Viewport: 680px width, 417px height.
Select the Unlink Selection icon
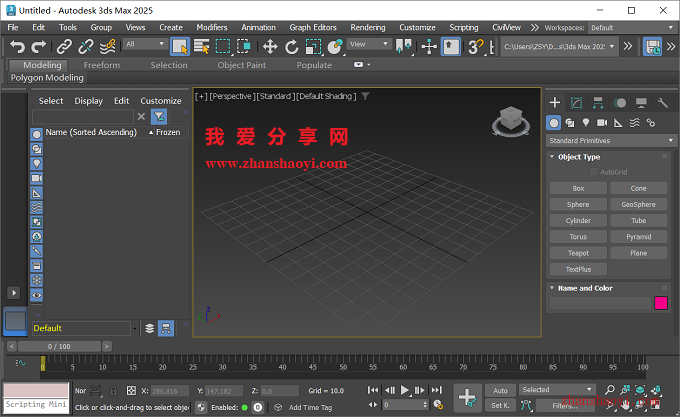pyautogui.click(x=85, y=46)
